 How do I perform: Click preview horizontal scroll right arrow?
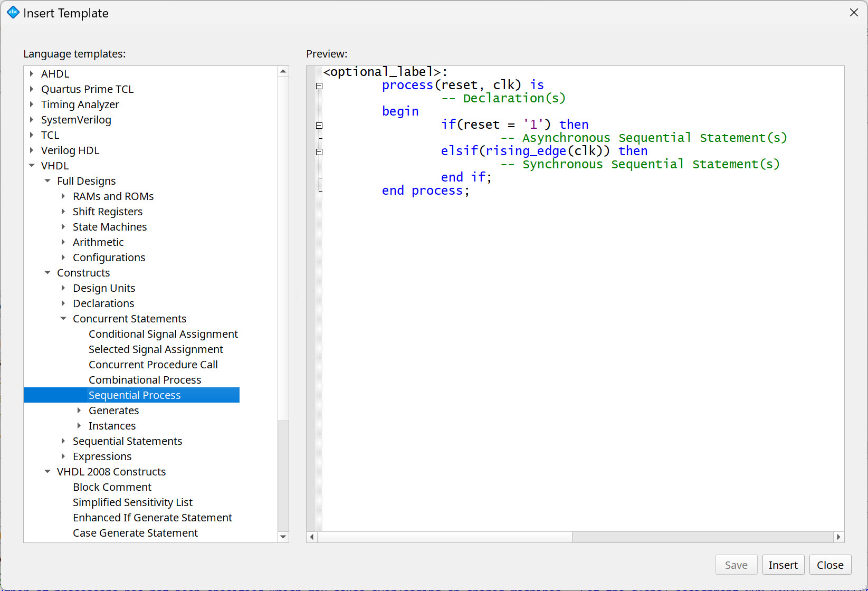pyautogui.click(x=838, y=537)
